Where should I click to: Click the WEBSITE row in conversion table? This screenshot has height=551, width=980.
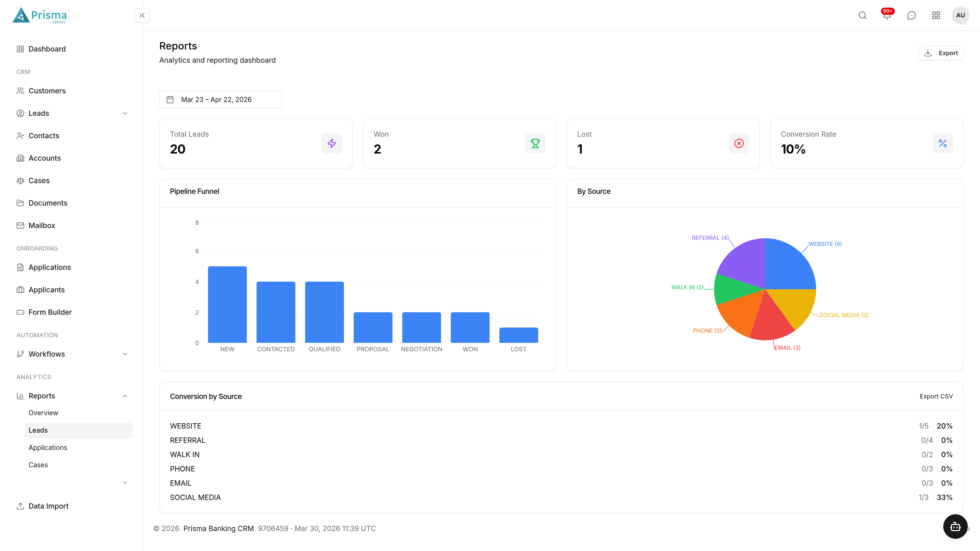coord(561,426)
